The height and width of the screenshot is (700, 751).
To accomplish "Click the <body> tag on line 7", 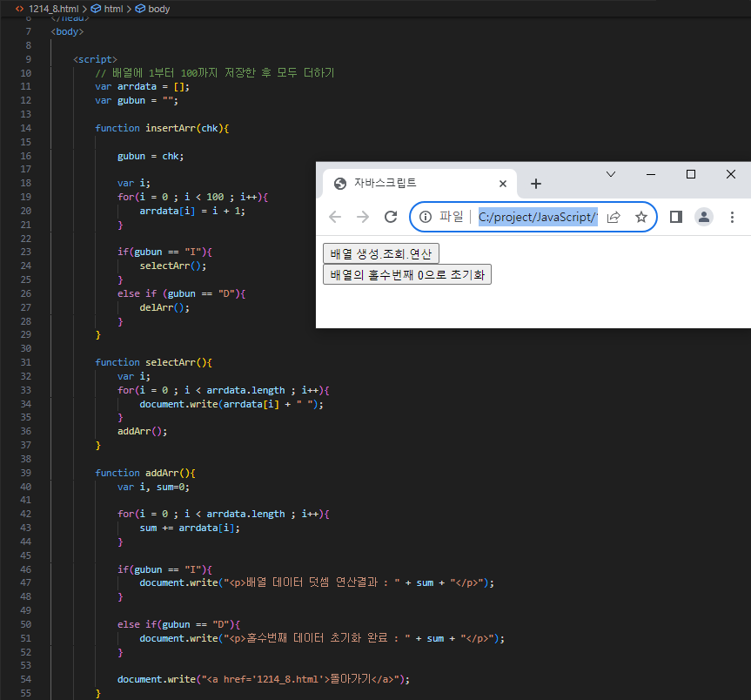I will [x=67, y=31].
